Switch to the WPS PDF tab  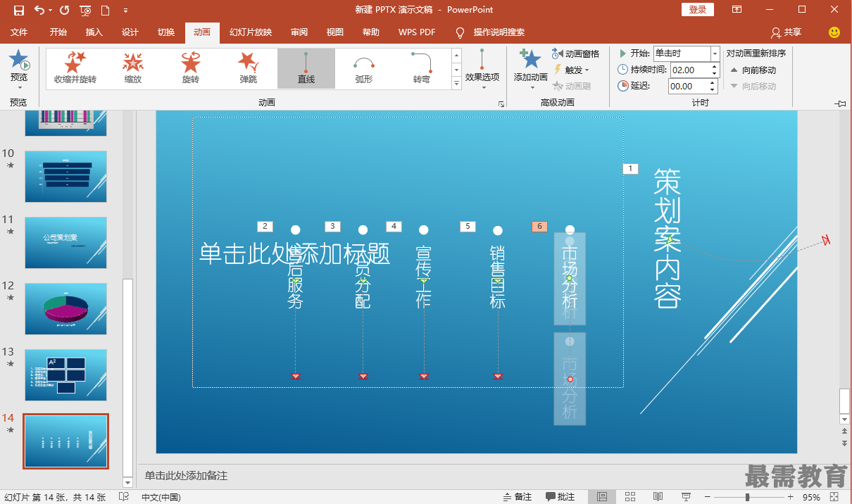pos(417,32)
